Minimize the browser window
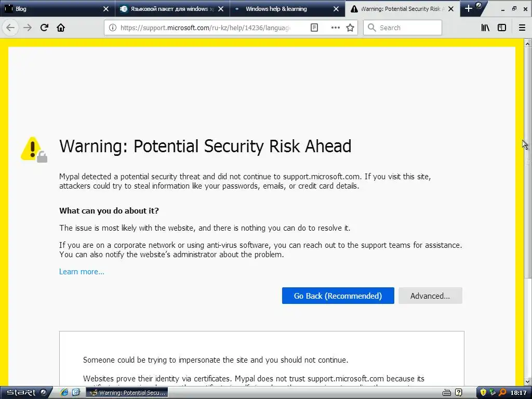 (503, 9)
